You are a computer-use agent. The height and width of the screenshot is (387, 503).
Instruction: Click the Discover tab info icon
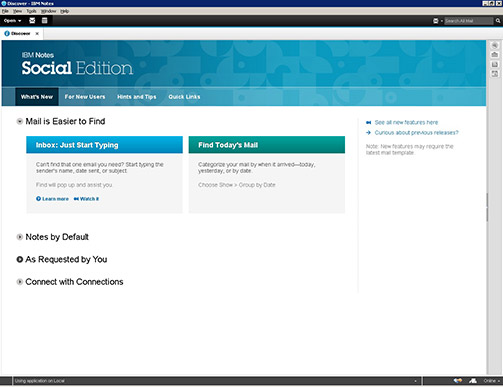point(7,33)
